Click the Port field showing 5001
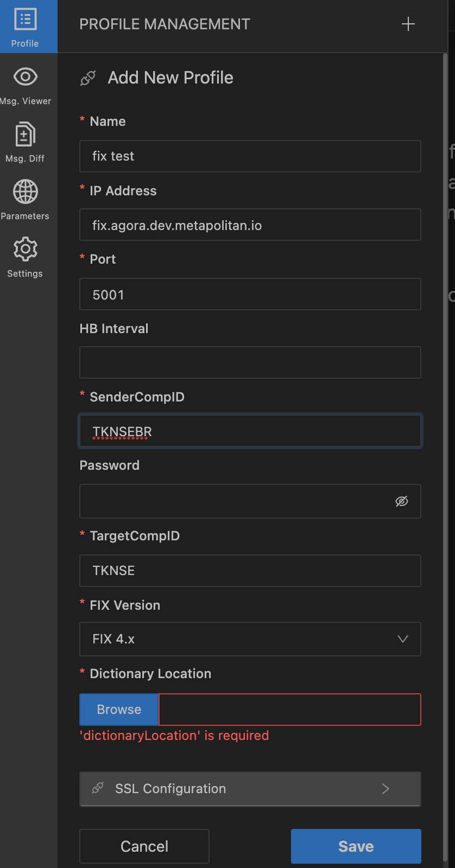Screen dimensions: 455x868 click(x=250, y=294)
